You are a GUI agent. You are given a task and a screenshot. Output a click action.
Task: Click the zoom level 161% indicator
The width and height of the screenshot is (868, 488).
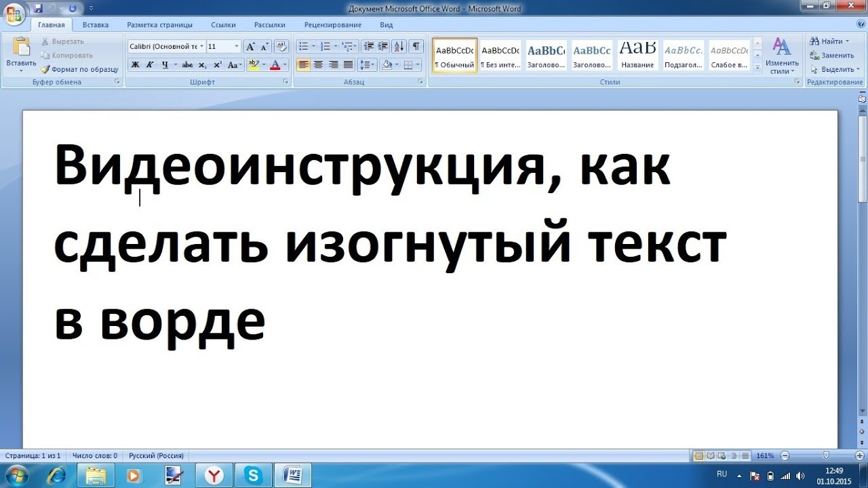pos(765,456)
